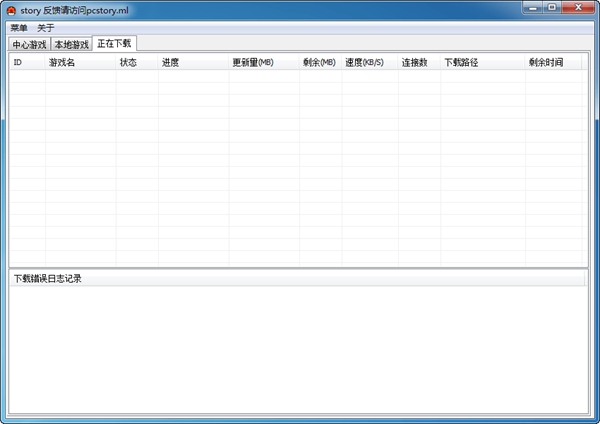Close the story window

coord(578,7)
